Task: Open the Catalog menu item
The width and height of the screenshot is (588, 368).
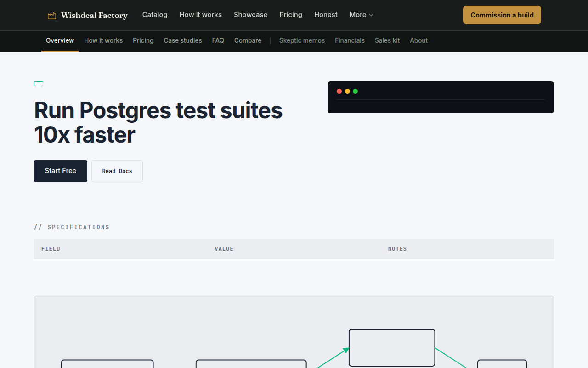Action: tap(155, 15)
